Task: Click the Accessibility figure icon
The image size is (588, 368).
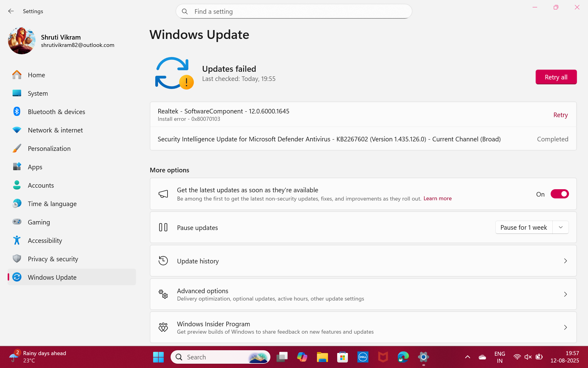Action: point(17,240)
